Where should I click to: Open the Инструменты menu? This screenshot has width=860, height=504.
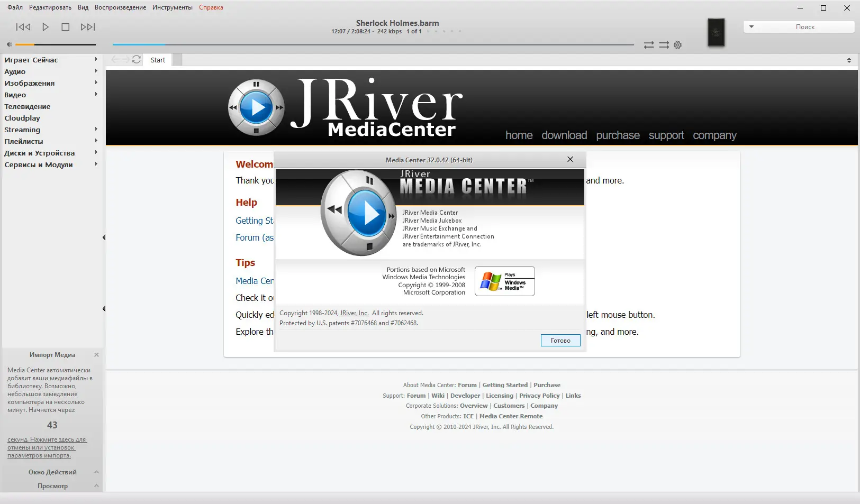point(173,7)
